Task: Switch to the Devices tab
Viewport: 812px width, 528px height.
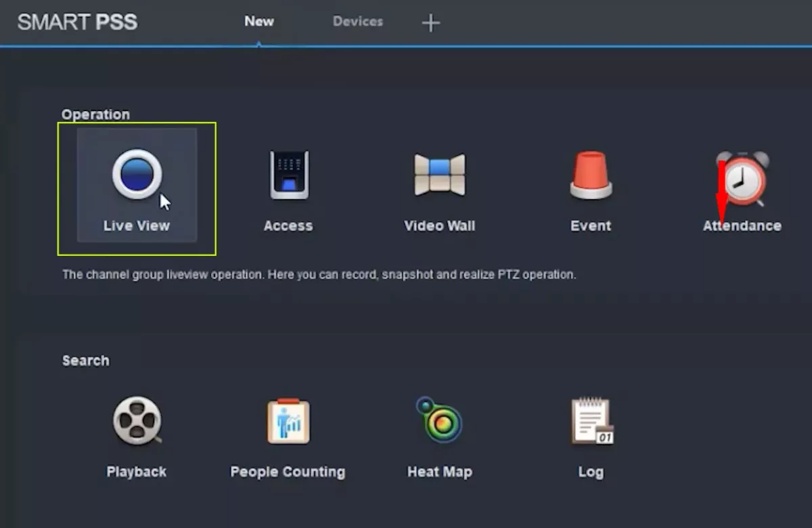Action: (357, 22)
